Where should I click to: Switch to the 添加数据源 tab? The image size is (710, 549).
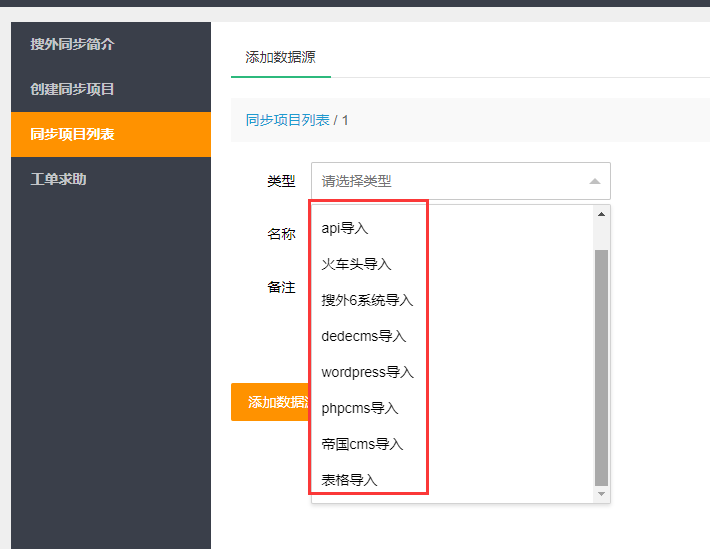[x=280, y=57]
